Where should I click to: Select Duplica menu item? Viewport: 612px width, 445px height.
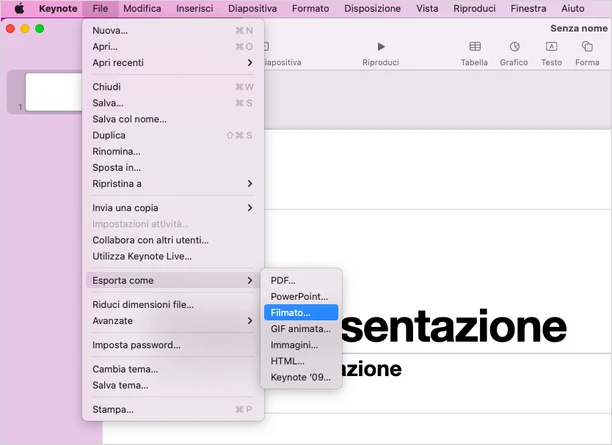173,135
